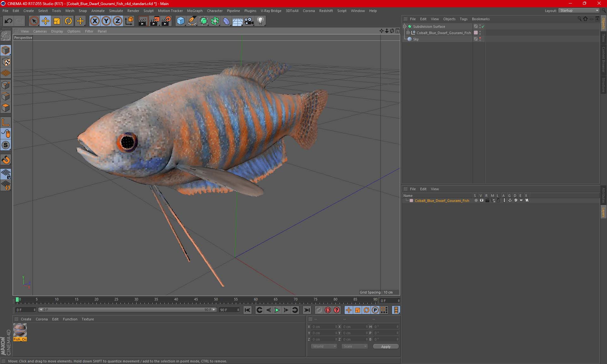Open the MoGraph menu
The width and height of the screenshot is (607, 364).
195,11
